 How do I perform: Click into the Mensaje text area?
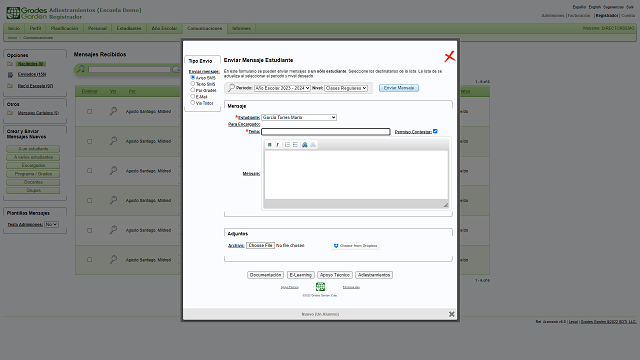356,175
